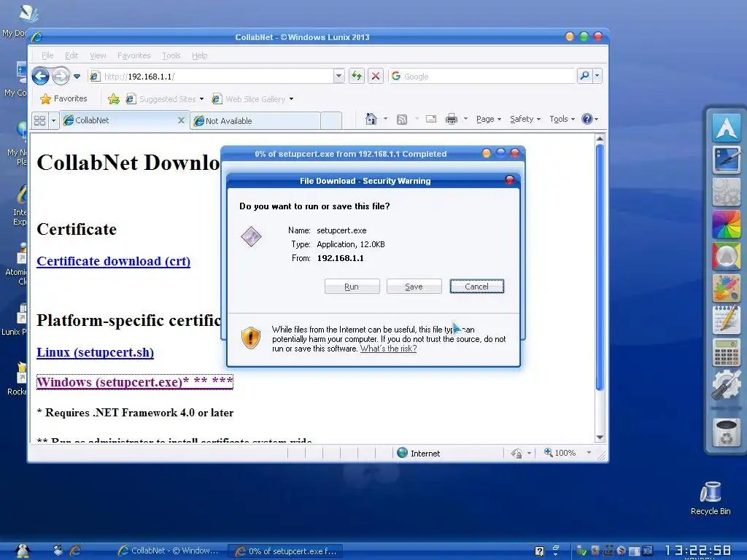
Task: Open the Recycle Bin desktop icon
Action: (x=711, y=497)
